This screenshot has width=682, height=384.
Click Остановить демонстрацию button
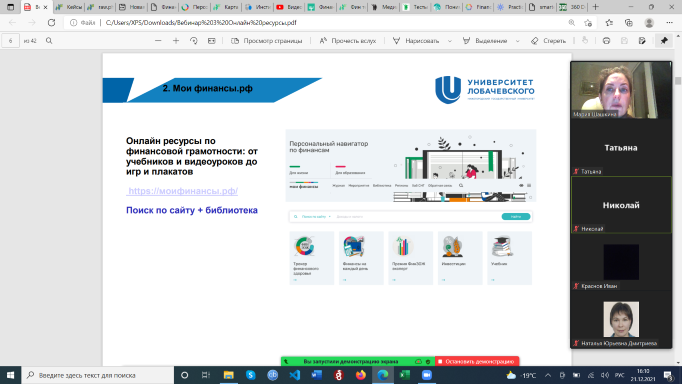(x=477, y=361)
